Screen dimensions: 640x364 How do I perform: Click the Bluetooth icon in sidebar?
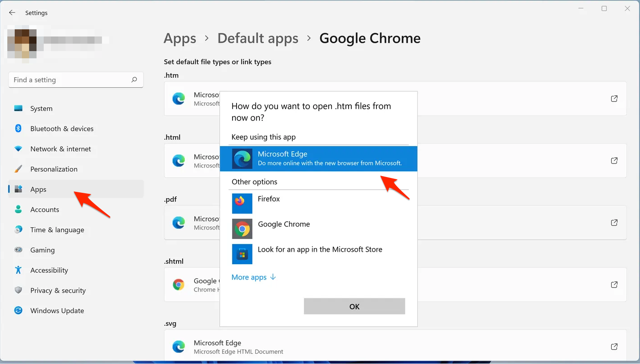pyautogui.click(x=18, y=129)
